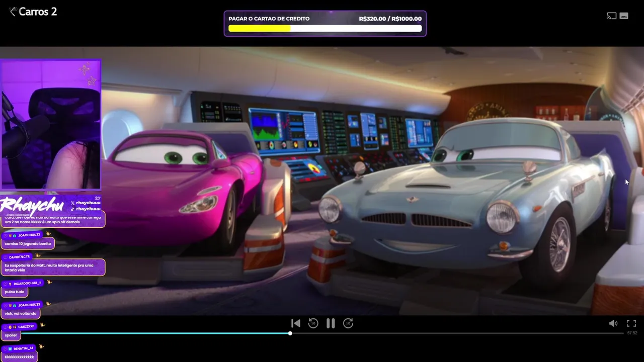
Task: Click the 'PAGAR O CARTAO DE CREDITO' goal title
Action: coord(269,19)
